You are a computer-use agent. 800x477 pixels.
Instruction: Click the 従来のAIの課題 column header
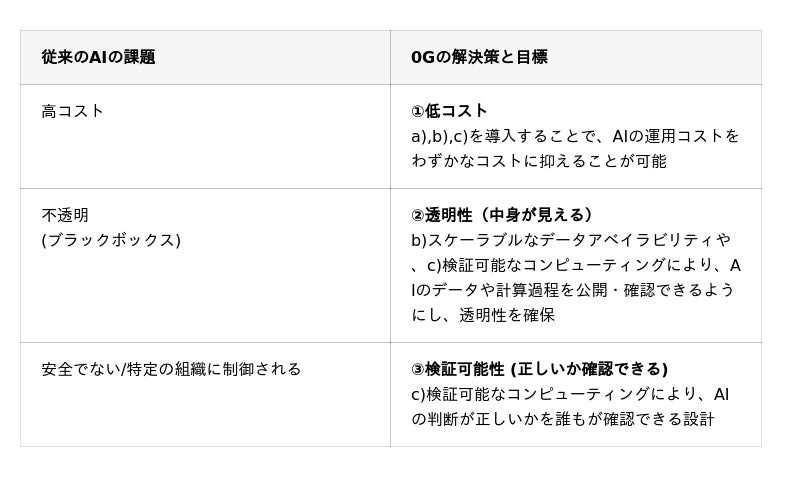tap(98, 57)
